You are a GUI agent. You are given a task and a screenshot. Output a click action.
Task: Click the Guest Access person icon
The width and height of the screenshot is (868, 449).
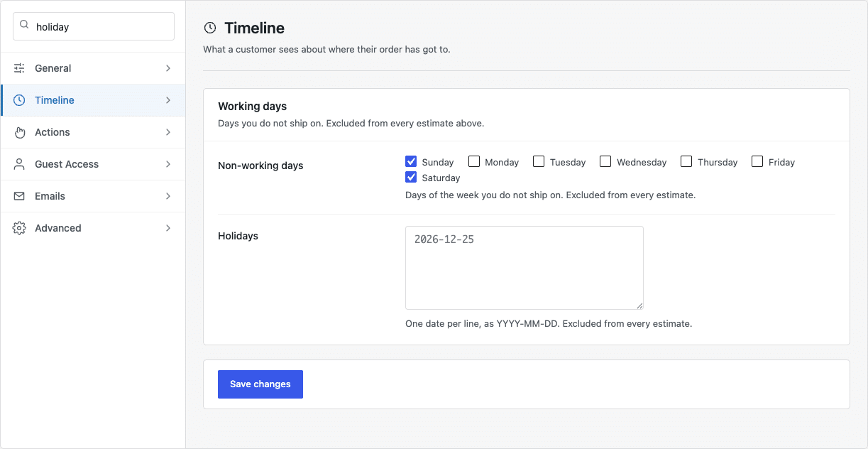tap(20, 164)
